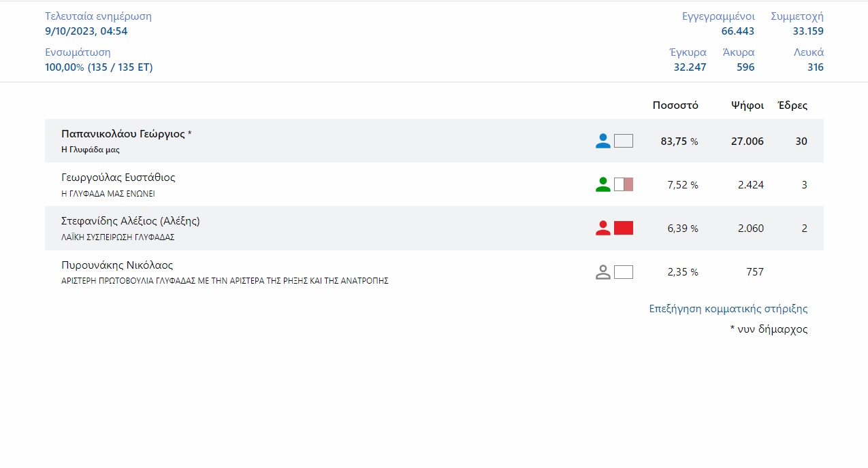Click red person icon for Στεφανίδης Αλέξιος

[x=602, y=229]
